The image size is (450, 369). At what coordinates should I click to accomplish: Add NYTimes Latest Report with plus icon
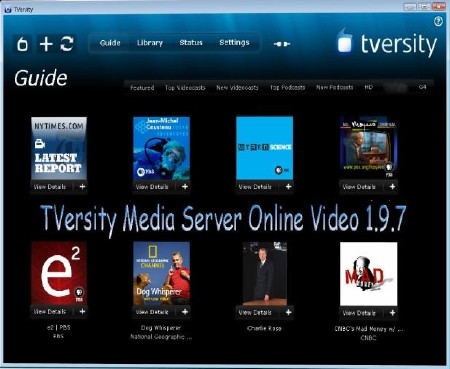82,187
